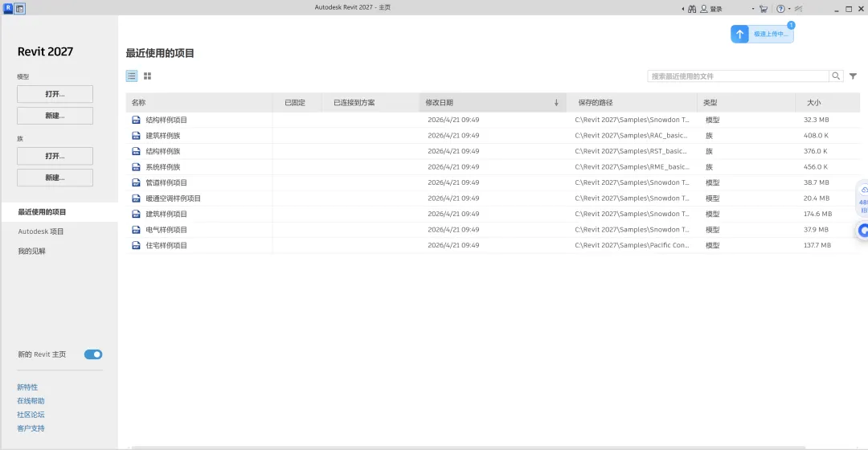
Task: Open the Revit application menu R icon
Action: click(8, 8)
